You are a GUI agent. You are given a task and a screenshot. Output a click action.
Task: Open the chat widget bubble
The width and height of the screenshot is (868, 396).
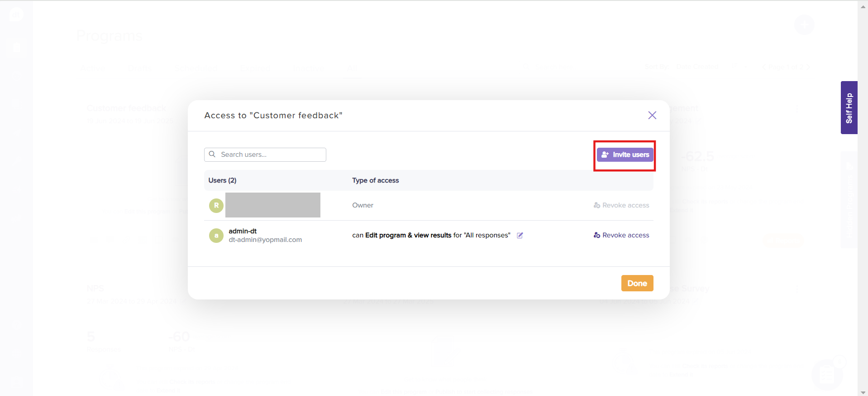click(x=827, y=375)
